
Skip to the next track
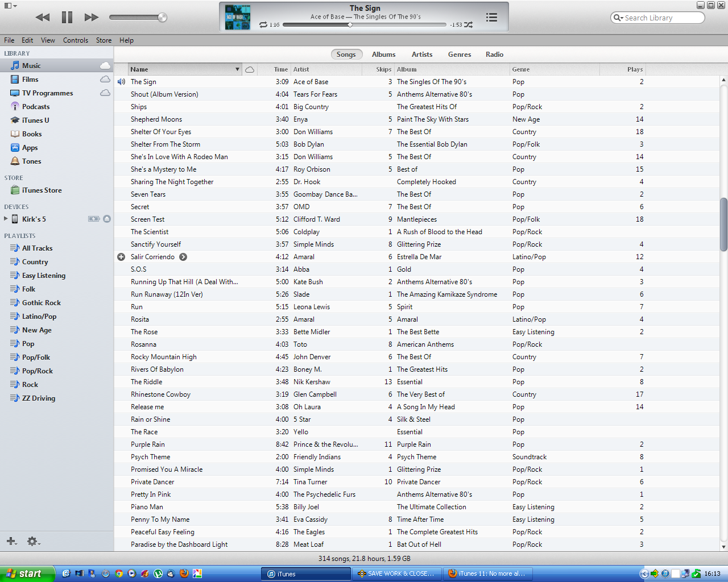92,17
